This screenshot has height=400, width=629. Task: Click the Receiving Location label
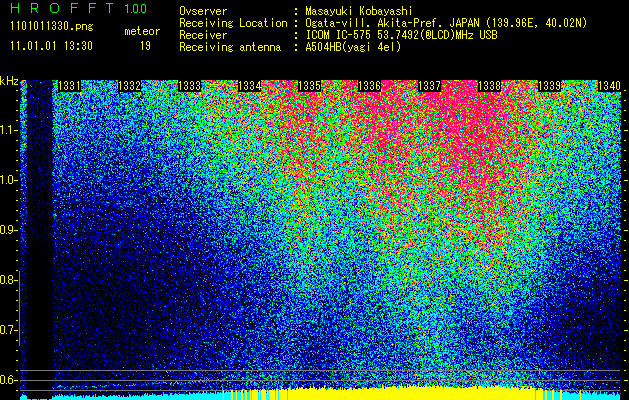(x=233, y=23)
